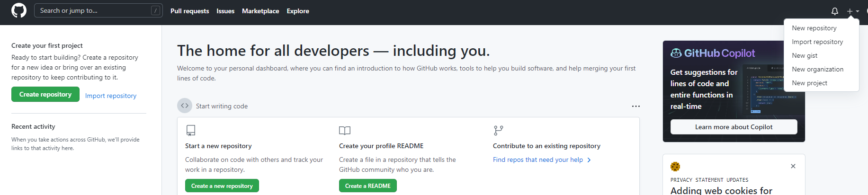This screenshot has height=195, width=868.
Task: Click the Recent activity heading
Action: point(33,126)
